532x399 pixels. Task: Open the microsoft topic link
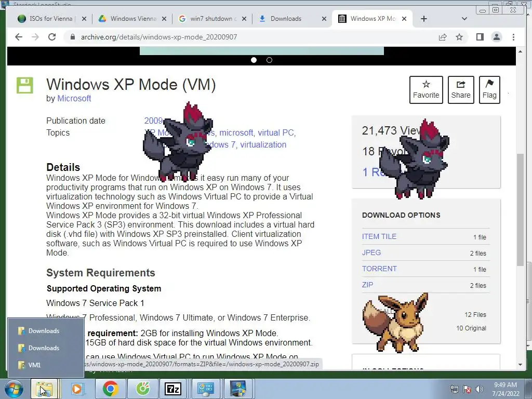[236, 132]
